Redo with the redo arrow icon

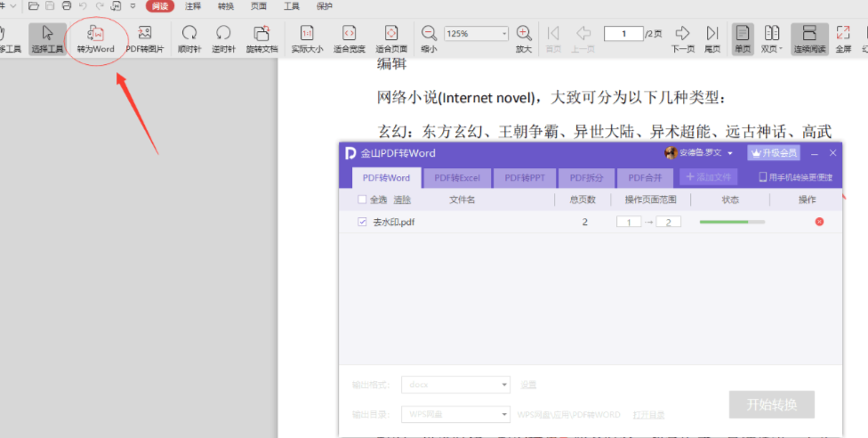pyautogui.click(x=100, y=6)
